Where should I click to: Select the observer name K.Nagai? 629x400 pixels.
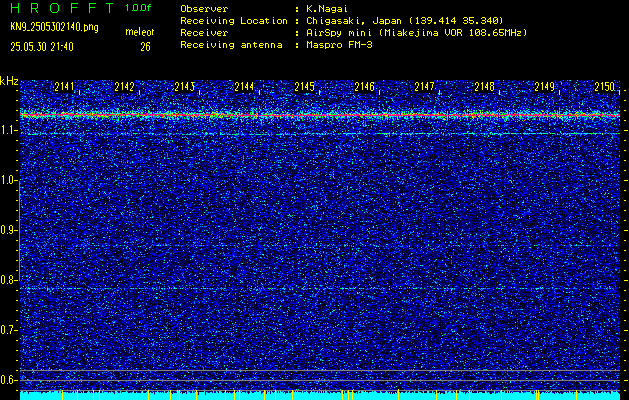(329, 9)
